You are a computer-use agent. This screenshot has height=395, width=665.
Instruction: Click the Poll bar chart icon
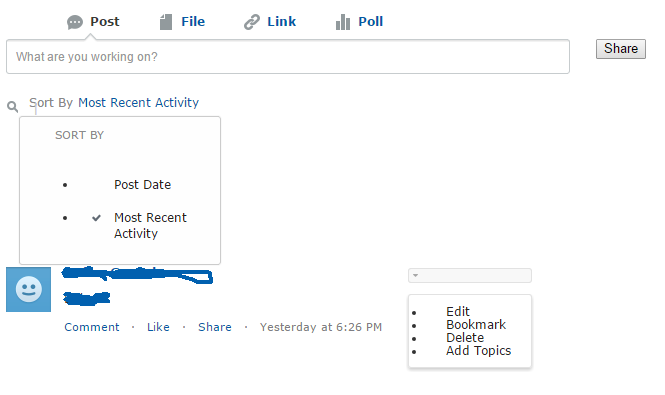pos(343,22)
